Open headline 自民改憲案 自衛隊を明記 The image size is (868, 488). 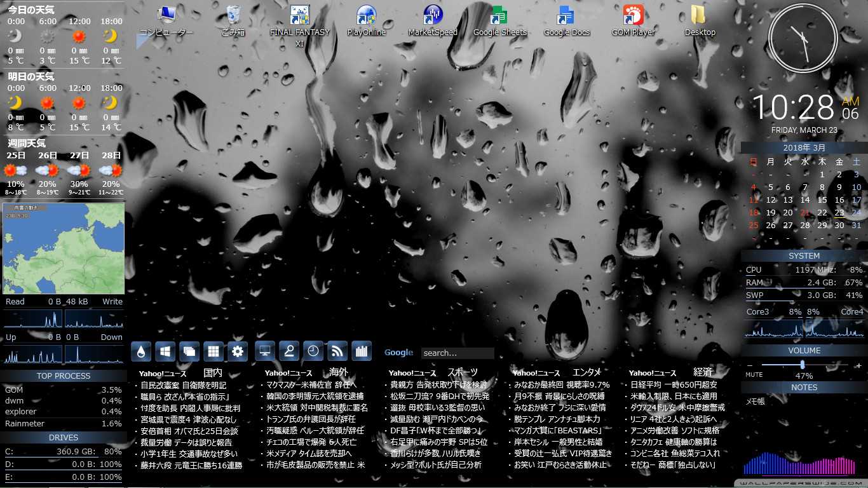(x=183, y=384)
